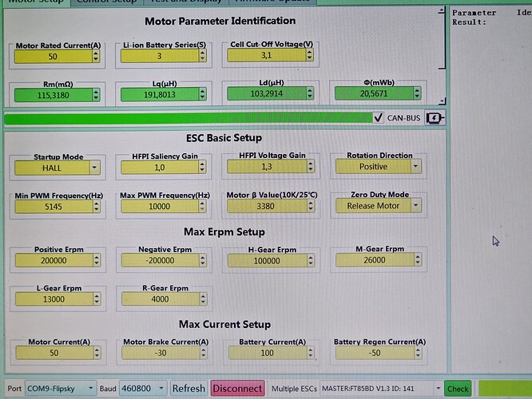The image size is (532, 399).
Task: Click the Ld(µH) value 103,2914
Action: click(x=267, y=93)
